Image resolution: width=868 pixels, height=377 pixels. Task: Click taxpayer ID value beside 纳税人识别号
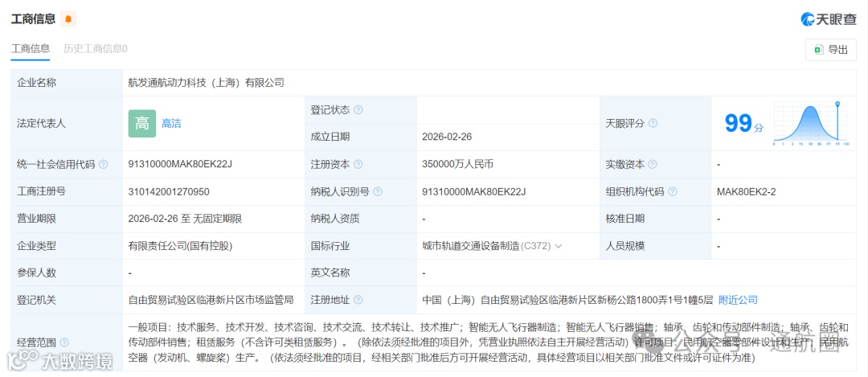[473, 191]
